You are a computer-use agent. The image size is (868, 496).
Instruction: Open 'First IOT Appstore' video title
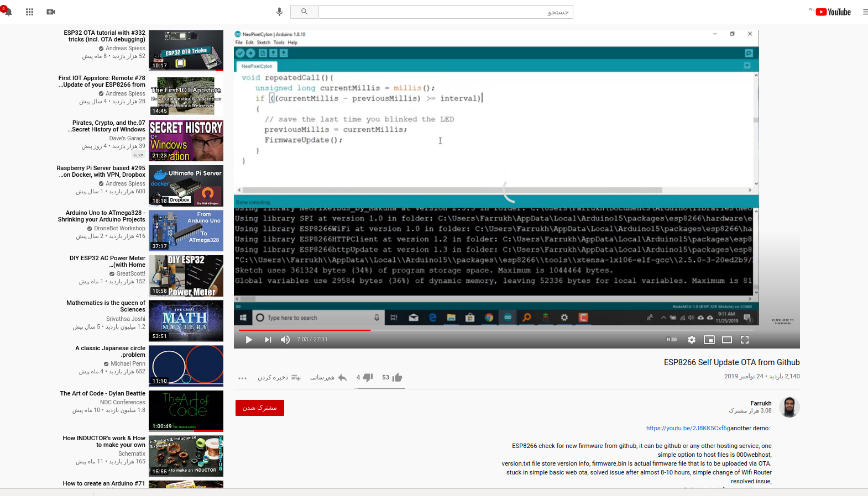[102, 81]
